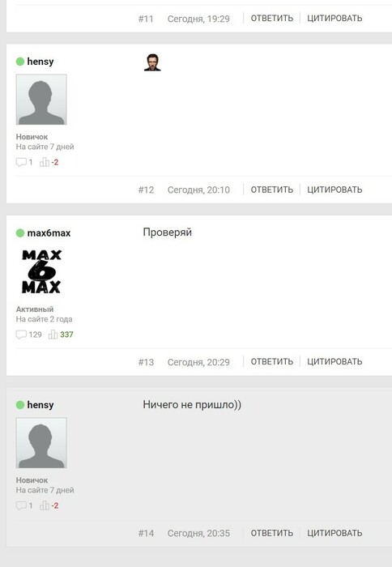Screen dimensions: 392x567
Task: Click the comments icon under hensy in post #14
Action: point(21,505)
